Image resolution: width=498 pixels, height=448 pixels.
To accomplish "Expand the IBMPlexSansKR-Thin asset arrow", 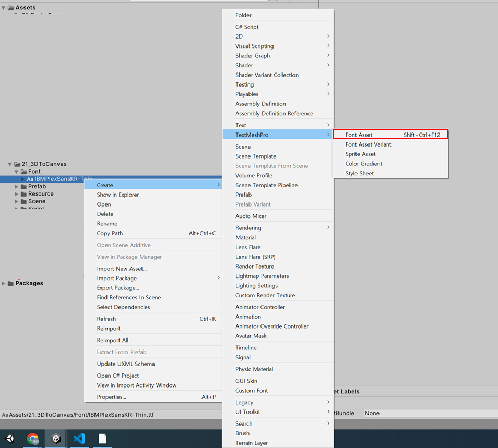I will click(x=23, y=179).
